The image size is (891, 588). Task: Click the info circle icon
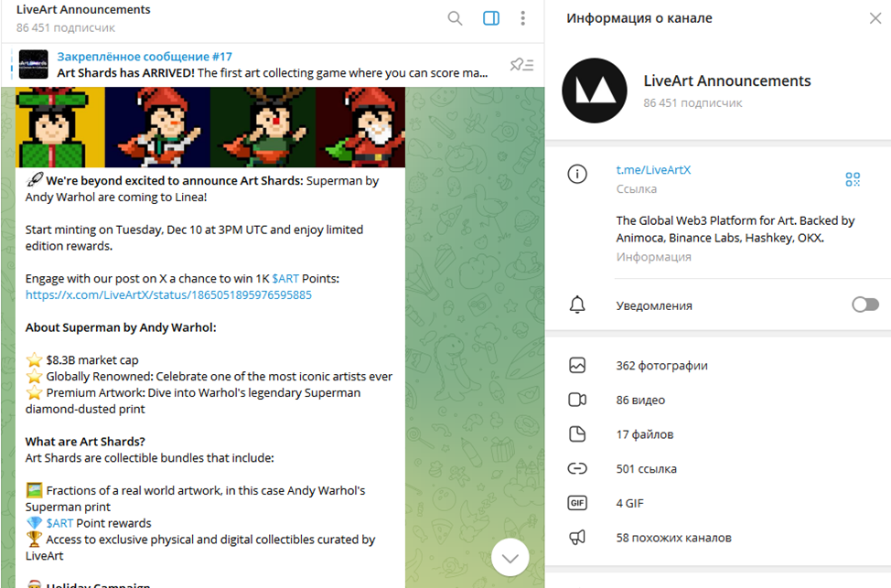pos(577,174)
